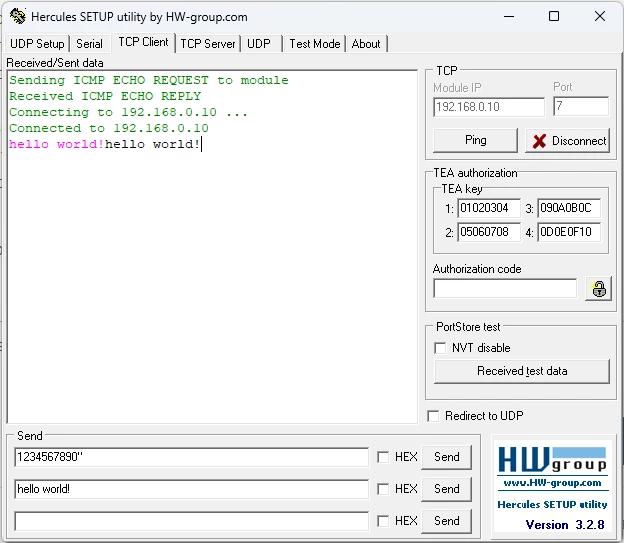The height and width of the screenshot is (543, 624).
Task: Enable HEX for the hello world! line
Action: point(383,489)
